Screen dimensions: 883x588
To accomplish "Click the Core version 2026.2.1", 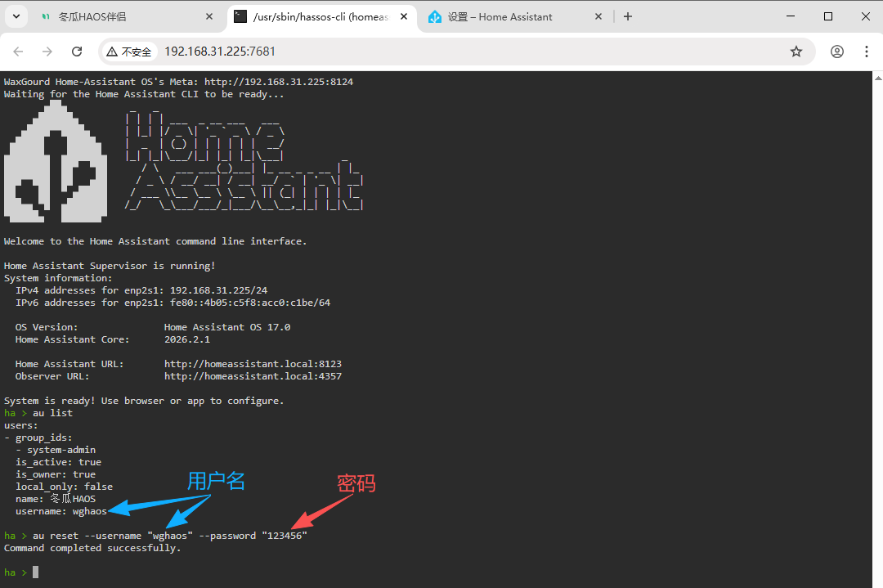I will click(x=187, y=339).
